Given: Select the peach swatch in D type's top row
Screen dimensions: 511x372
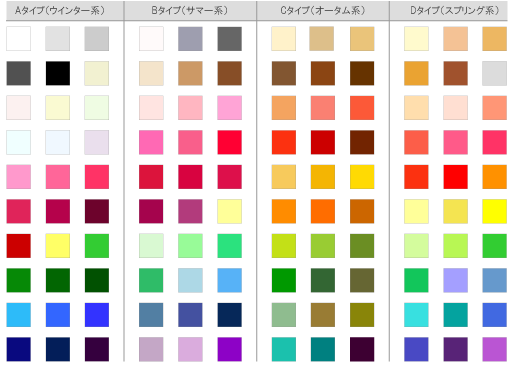Looking at the screenshot, I should tap(456, 39).
